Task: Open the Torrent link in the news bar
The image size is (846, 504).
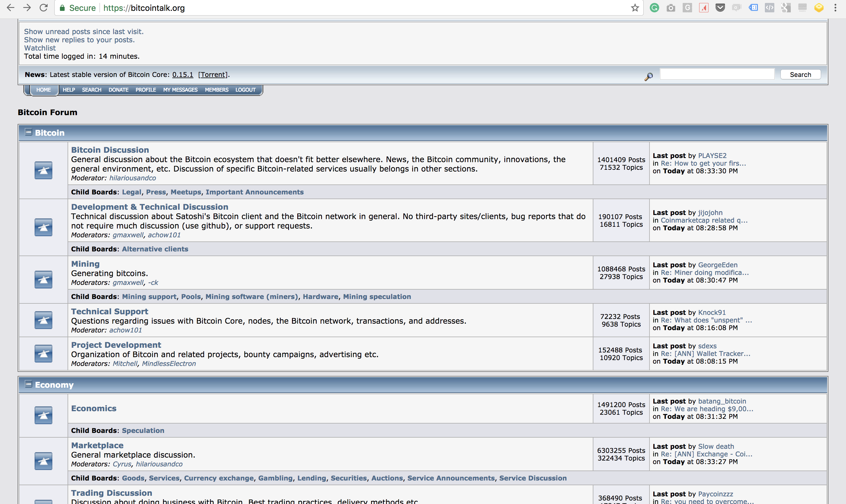Action: 213,75
